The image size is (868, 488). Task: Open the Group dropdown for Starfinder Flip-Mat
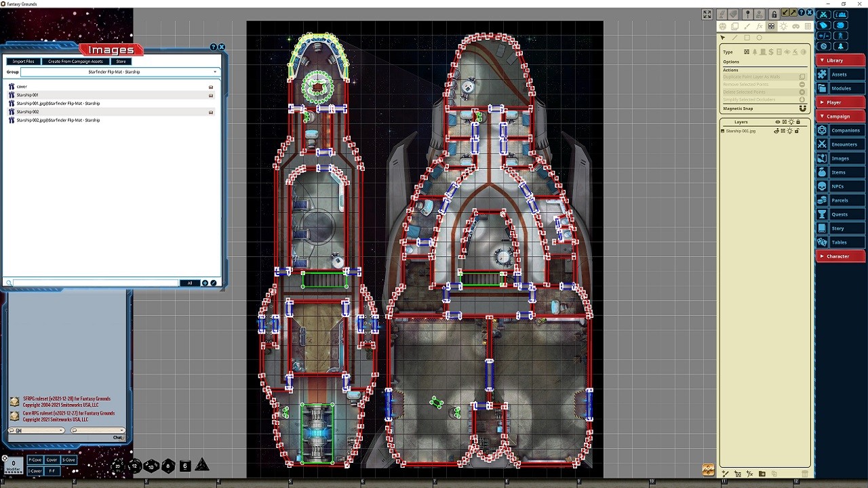pos(119,72)
